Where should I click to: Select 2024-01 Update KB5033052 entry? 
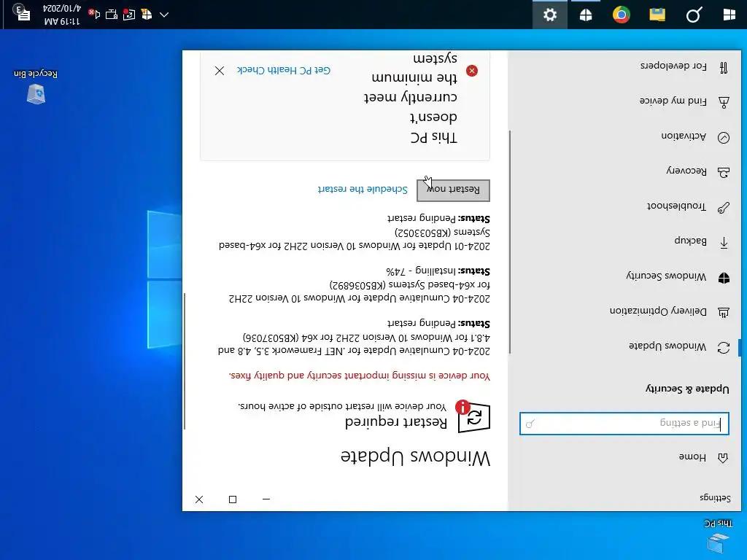(x=354, y=239)
